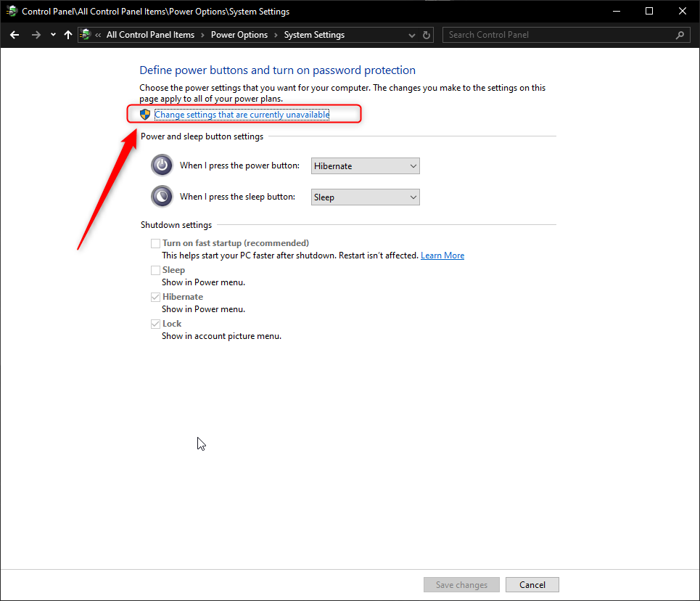Click 'Shutdown settings' section label
This screenshot has height=601, width=700.
tap(176, 225)
